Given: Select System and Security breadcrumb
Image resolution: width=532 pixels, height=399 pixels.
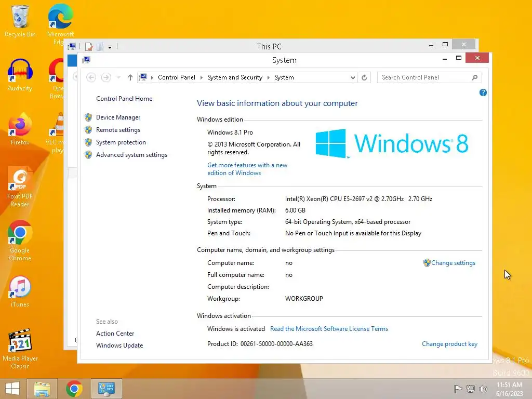Looking at the screenshot, I should [235, 77].
